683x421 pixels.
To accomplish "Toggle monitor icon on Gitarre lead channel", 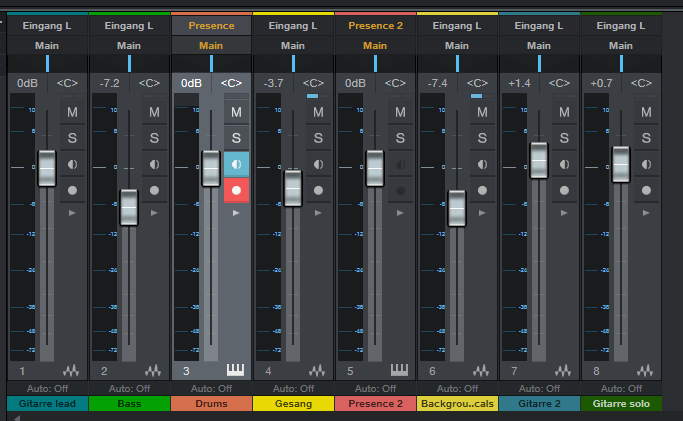I will (x=72, y=165).
